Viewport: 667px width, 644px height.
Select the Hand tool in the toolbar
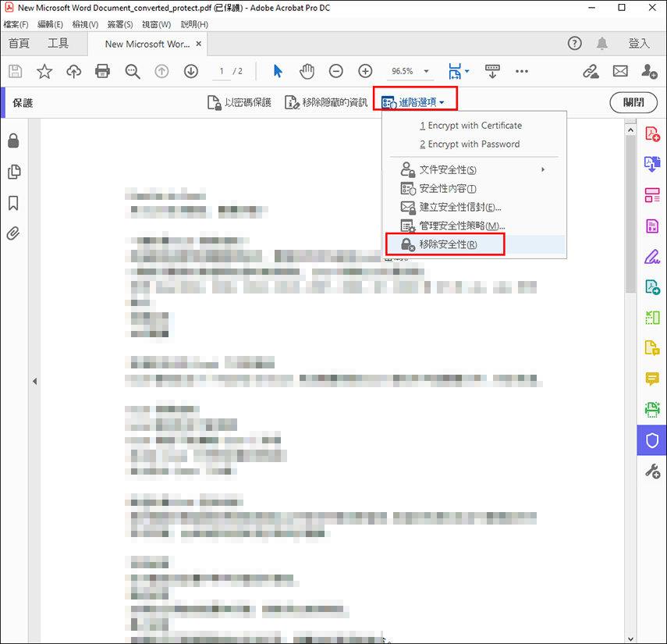tap(307, 71)
